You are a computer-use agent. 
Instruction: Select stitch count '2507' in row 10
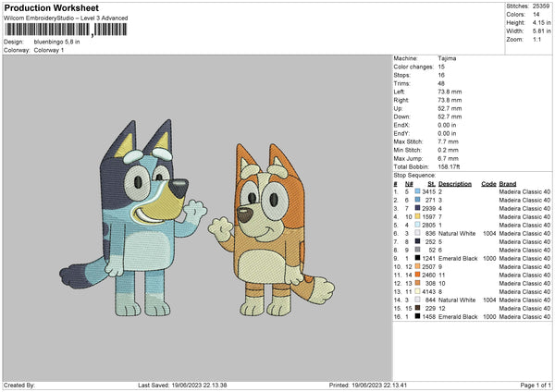click(x=428, y=267)
